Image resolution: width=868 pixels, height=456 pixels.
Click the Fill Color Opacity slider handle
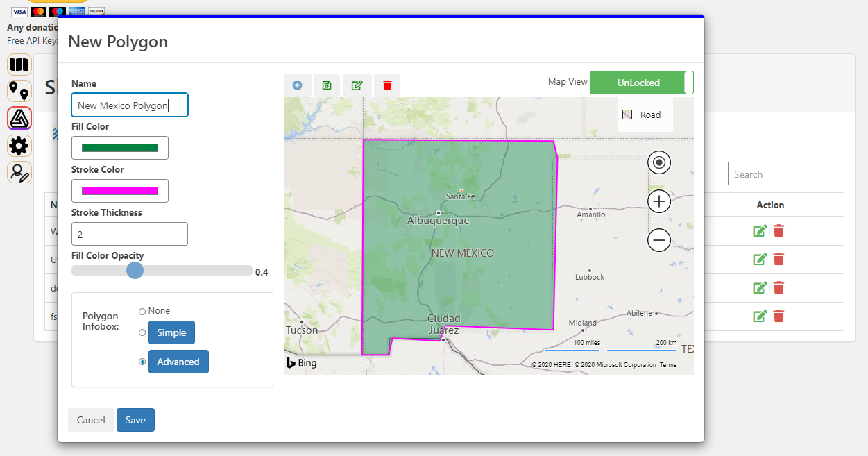click(135, 271)
